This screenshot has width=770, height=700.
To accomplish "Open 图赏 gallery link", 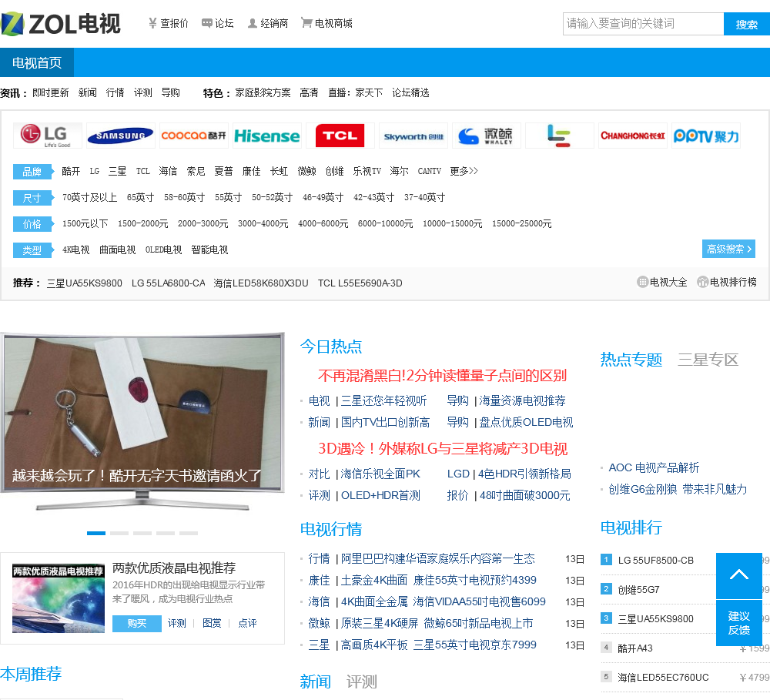I will tap(212, 623).
